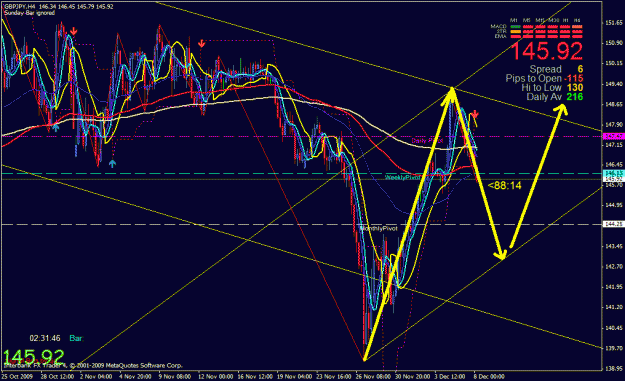Click the blue buy arrow near 2 Nov low
The height and width of the screenshot is (381, 625).
coord(112,163)
